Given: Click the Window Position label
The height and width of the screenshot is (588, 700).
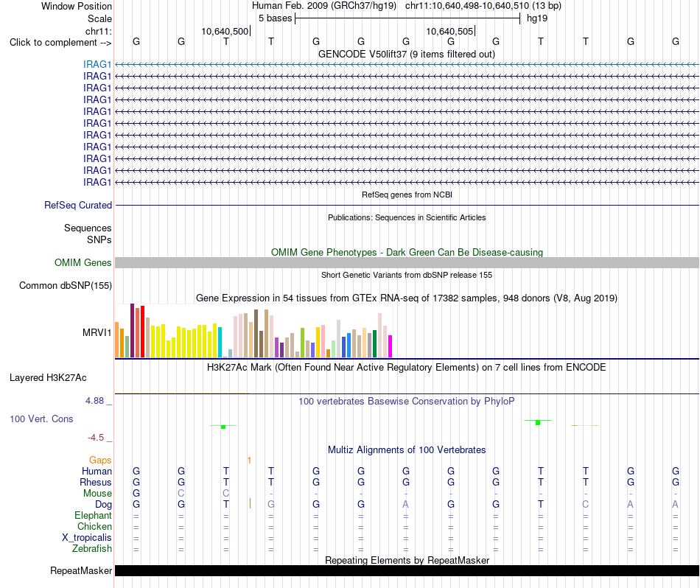Looking at the screenshot, I should pyautogui.click(x=77, y=6).
